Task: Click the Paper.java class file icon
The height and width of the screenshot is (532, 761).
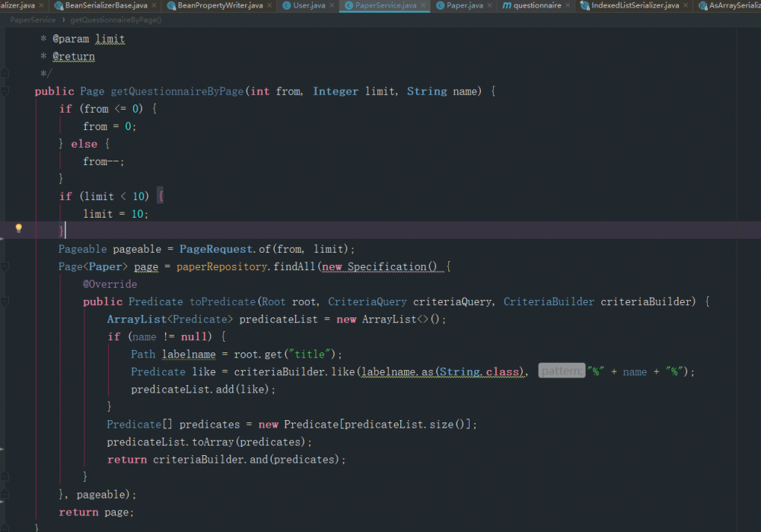Action: coord(440,5)
